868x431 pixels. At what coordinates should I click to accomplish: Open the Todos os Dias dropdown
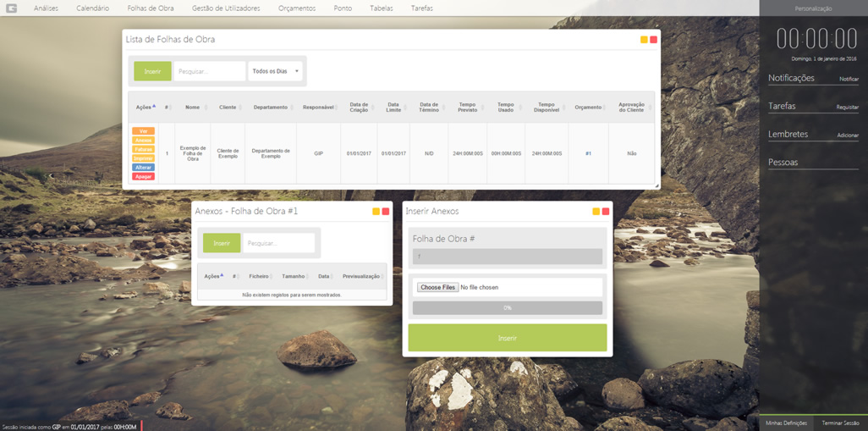click(x=276, y=71)
